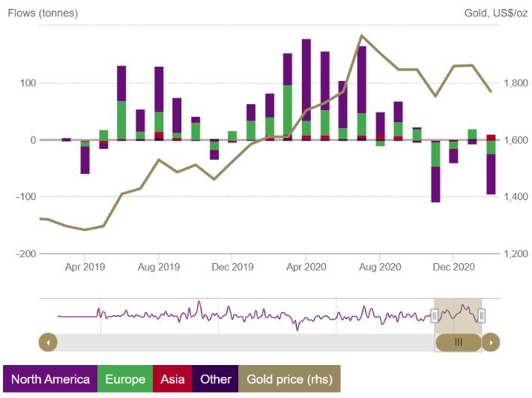
Task: Click the right scroll arrow of navigator
Action: 491,343
